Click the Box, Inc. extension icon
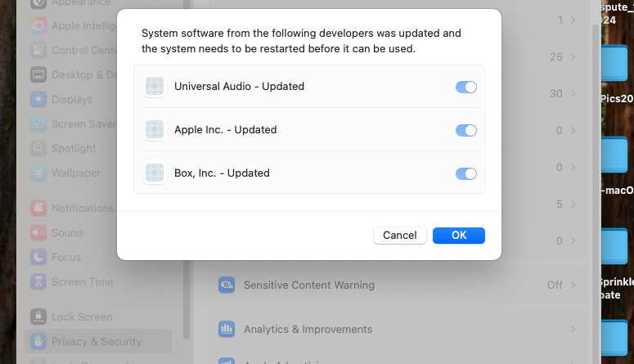Screen dimensions: 634x364 click(x=155, y=173)
